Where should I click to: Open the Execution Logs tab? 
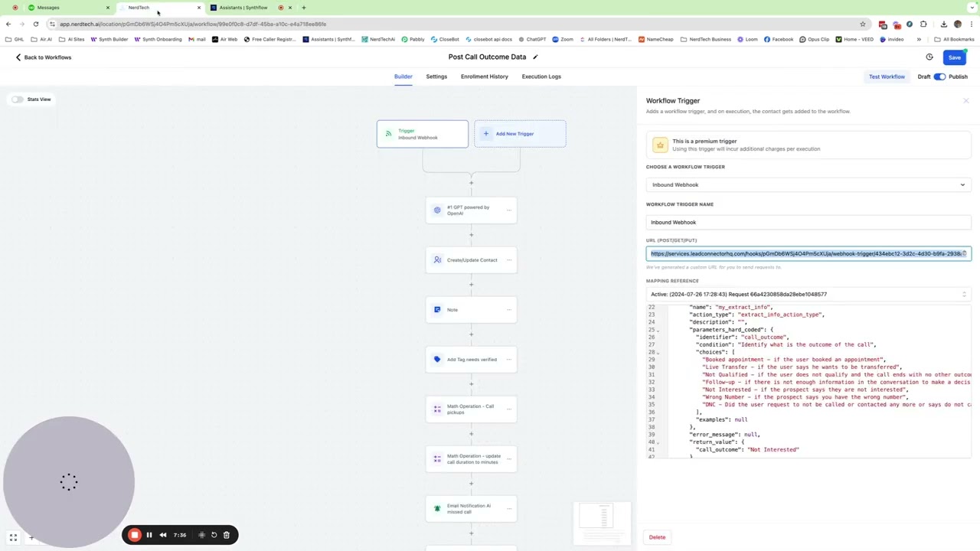coord(541,77)
